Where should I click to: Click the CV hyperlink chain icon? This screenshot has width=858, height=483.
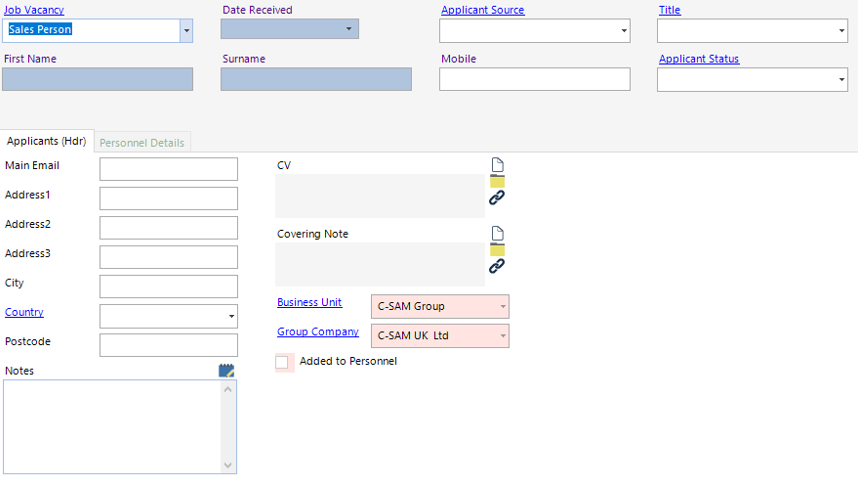pyautogui.click(x=497, y=198)
